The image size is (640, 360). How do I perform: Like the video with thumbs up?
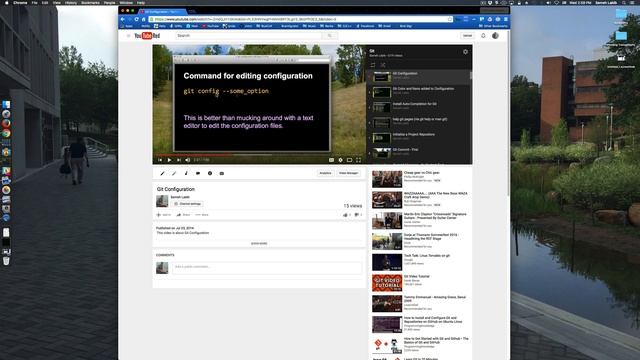[346, 215]
